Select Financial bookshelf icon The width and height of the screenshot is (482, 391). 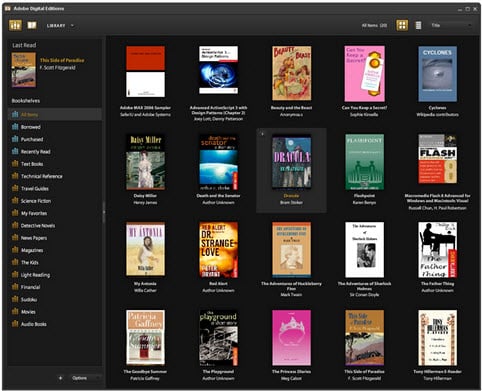[x=15, y=287]
